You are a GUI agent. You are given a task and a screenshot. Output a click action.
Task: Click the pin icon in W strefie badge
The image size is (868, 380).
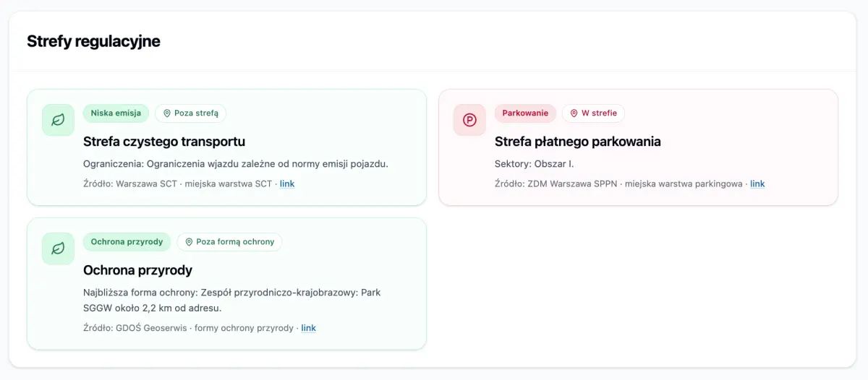click(x=574, y=113)
